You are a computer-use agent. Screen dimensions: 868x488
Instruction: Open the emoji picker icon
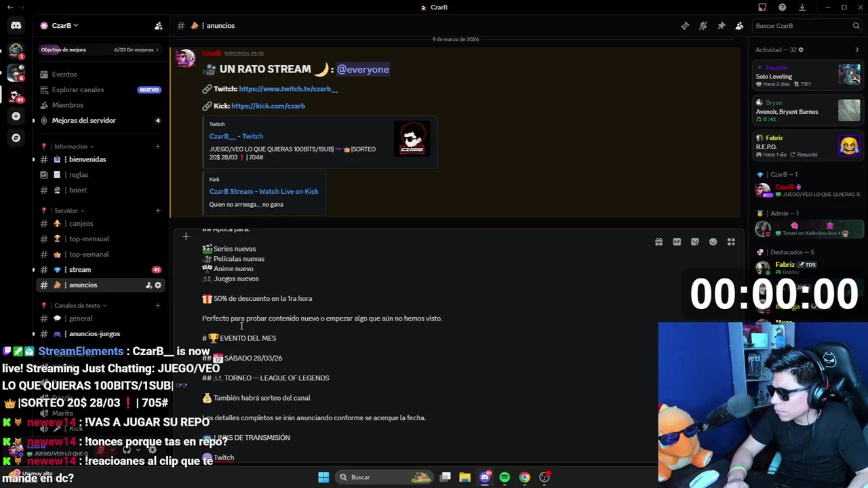[x=713, y=242]
